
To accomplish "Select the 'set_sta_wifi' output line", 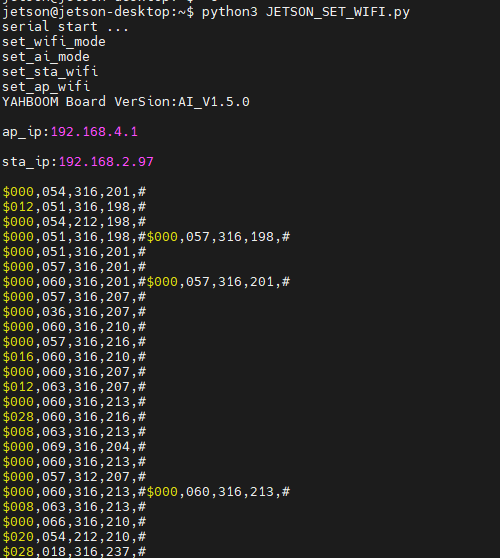I will pyautogui.click(x=50, y=72).
